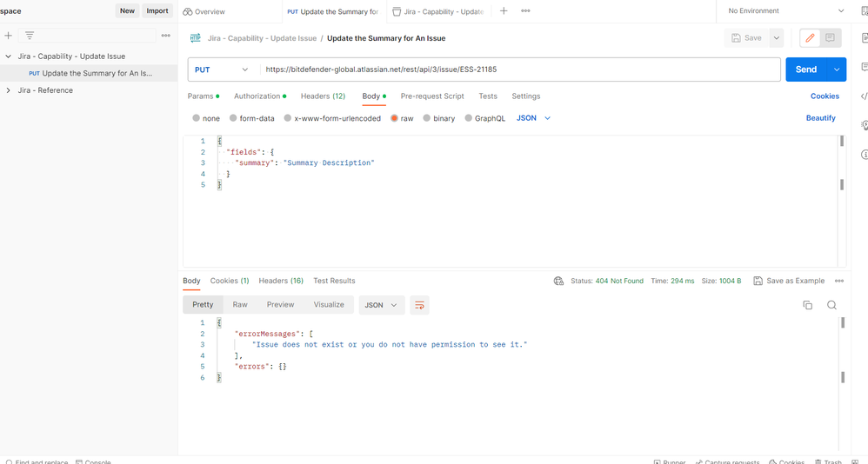Viewport: 868px width, 464px height.
Task: Switch to the Pre-request Script tab
Action: click(432, 96)
